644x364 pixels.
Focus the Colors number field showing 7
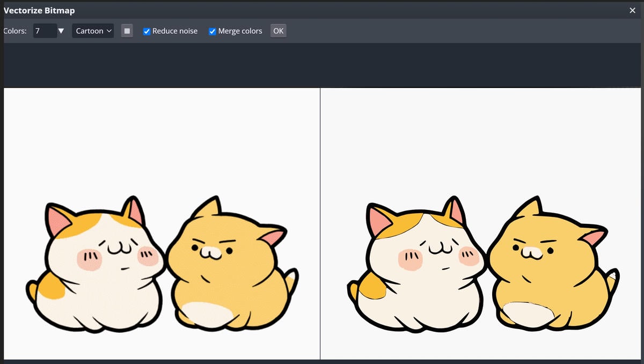click(45, 31)
